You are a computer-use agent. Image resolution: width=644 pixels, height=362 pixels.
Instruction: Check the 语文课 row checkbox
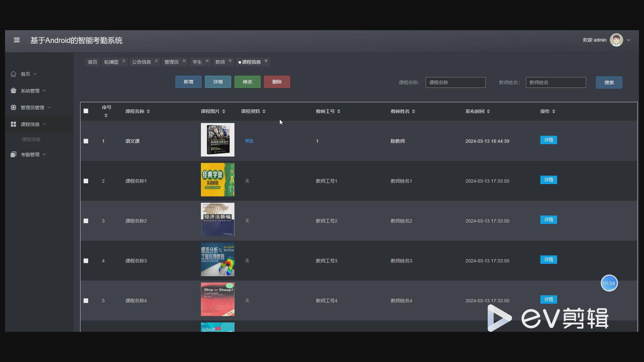pos(86,141)
